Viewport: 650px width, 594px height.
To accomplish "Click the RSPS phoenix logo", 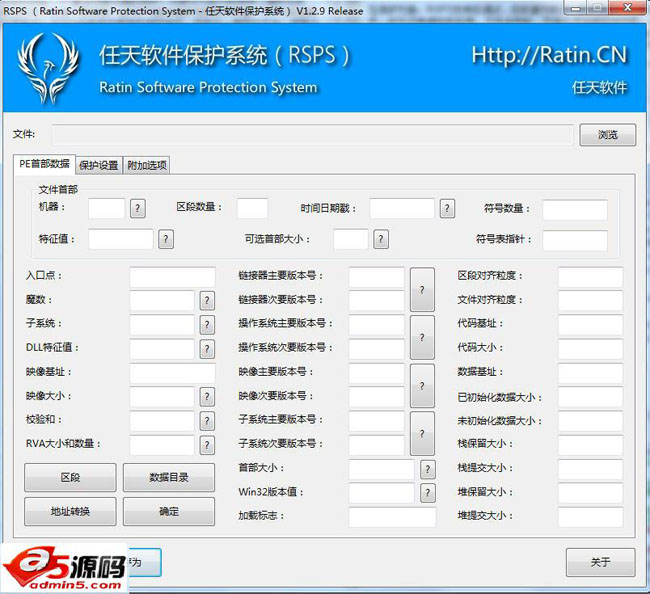I will tap(48, 68).
